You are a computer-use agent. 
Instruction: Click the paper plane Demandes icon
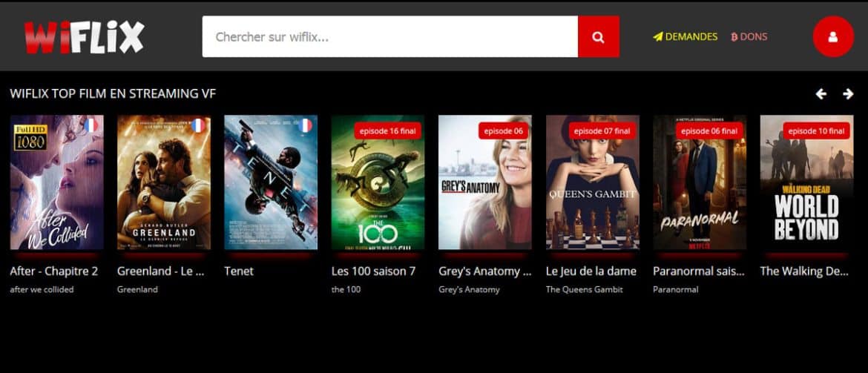(x=657, y=37)
